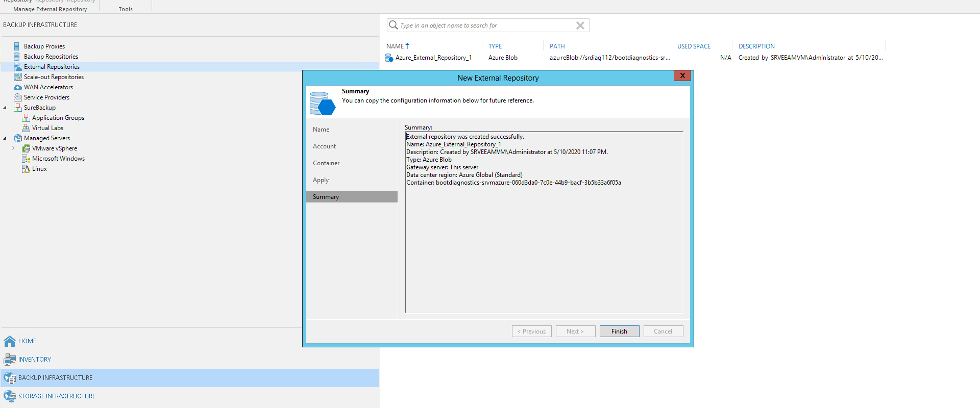
Task: Click the Backup Repositories tree icon
Action: tap(17, 57)
